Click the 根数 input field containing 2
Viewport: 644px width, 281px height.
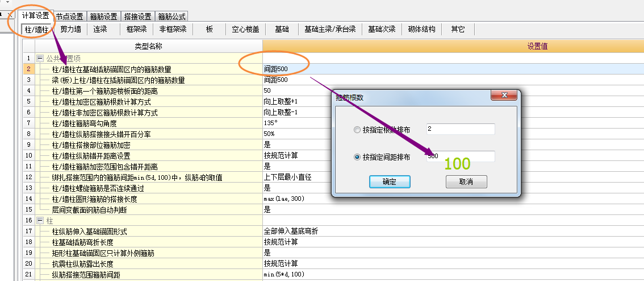pyautogui.click(x=461, y=129)
